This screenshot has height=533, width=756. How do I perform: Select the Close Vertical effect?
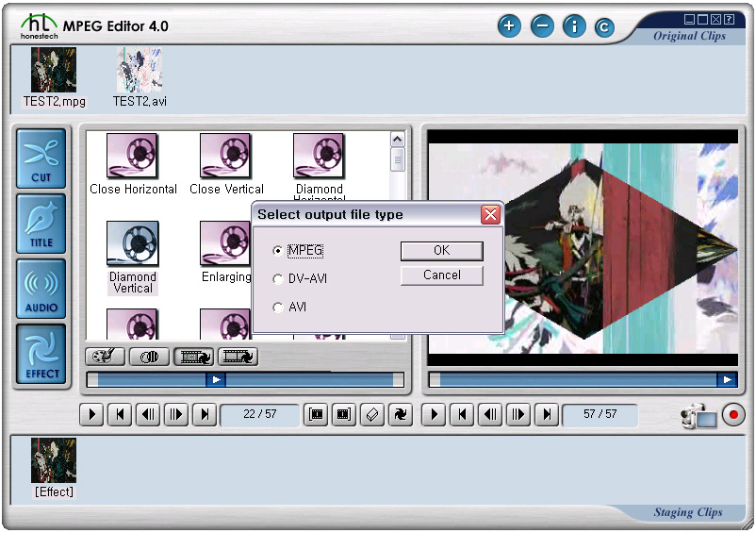point(226,164)
